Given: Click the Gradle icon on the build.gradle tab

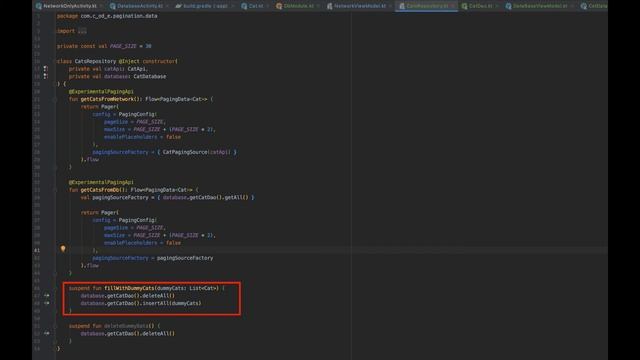Looking at the screenshot, I should 178,6.
